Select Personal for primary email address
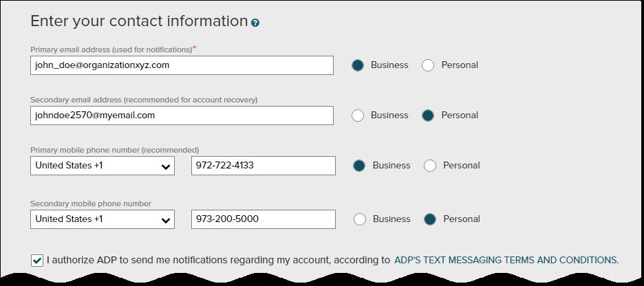Viewport: 644px width, 286px height. (x=428, y=65)
